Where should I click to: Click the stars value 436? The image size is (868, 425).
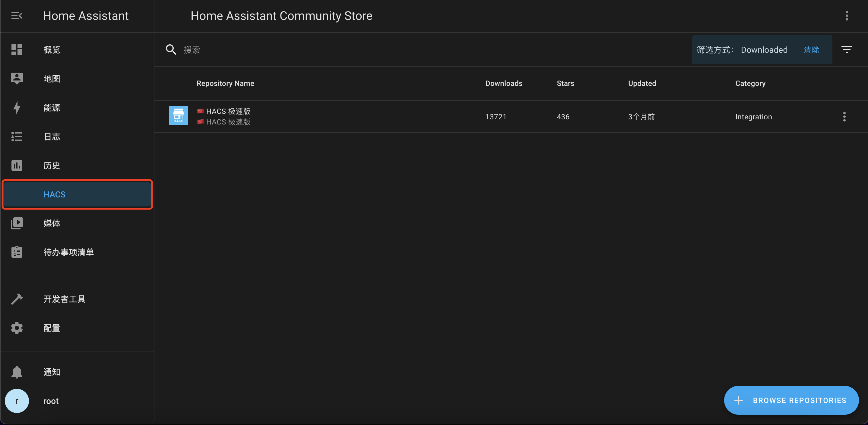coord(563,117)
